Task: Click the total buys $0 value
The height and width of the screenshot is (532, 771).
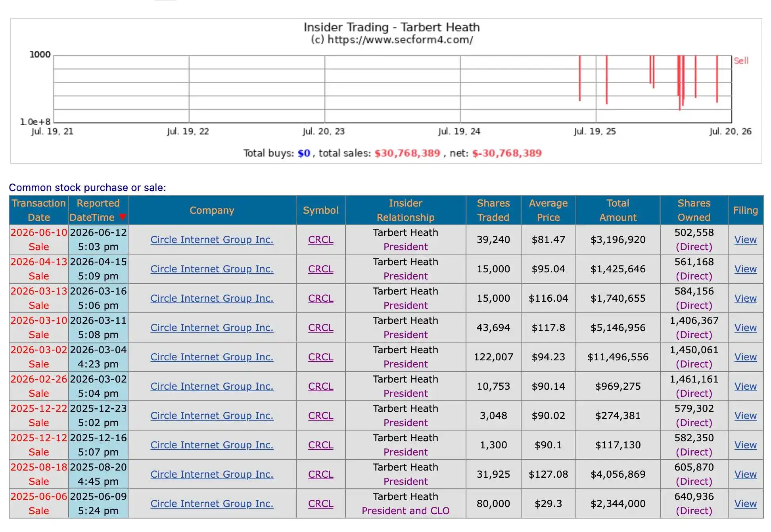Action: tap(304, 153)
